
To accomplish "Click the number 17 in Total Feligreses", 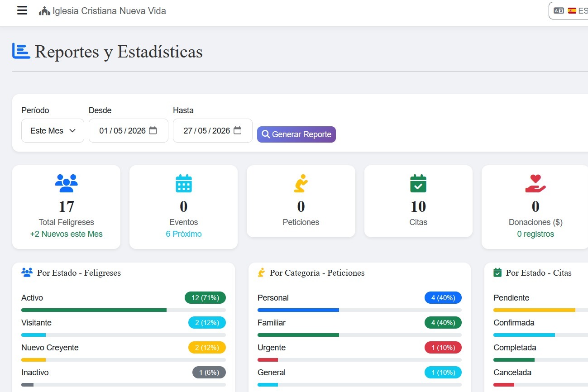I will click(x=67, y=206).
